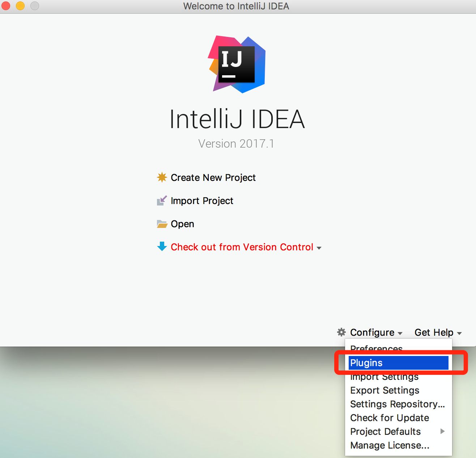
Task: Minimize the window with the yellow button
Action: (20, 6)
